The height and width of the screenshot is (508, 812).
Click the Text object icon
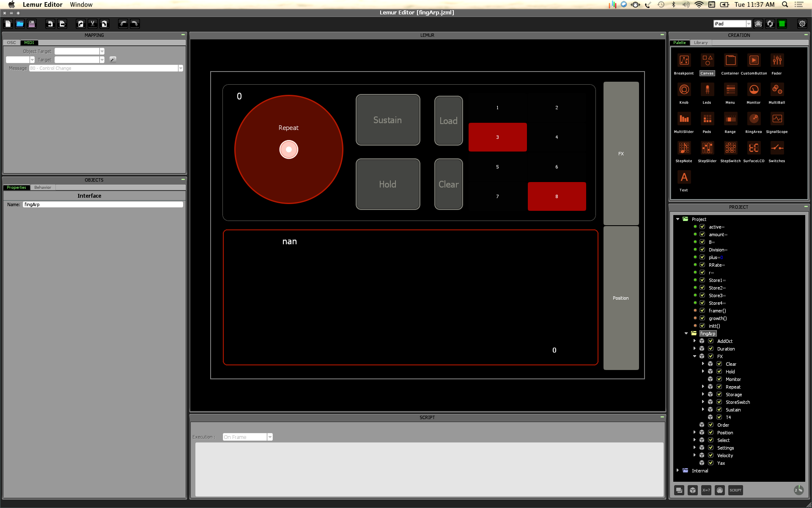(x=684, y=177)
